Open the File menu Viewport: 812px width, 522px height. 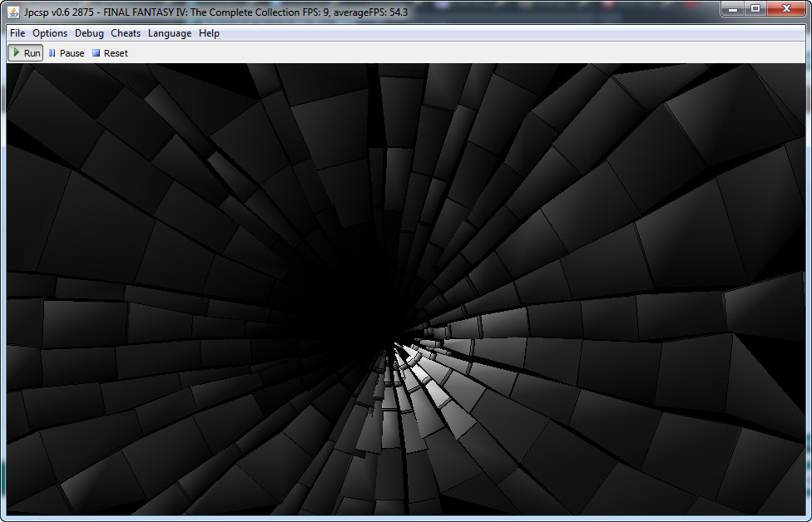pos(17,33)
